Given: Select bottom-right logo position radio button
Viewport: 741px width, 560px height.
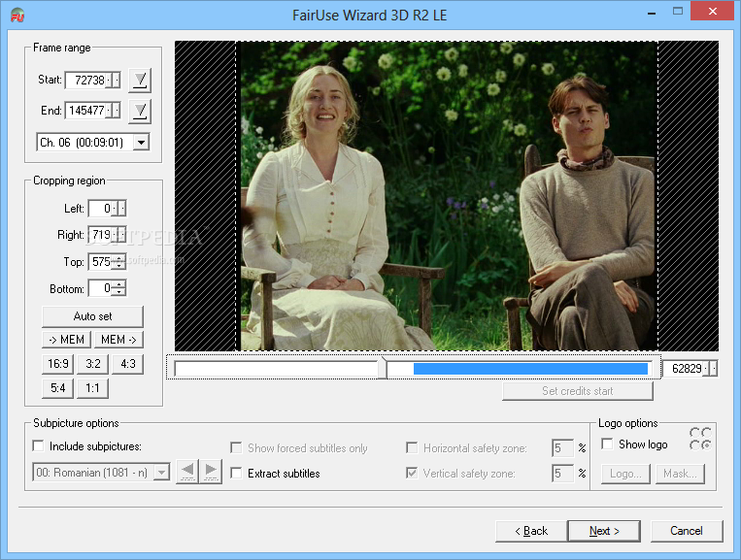Looking at the screenshot, I should [x=706, y=445].
